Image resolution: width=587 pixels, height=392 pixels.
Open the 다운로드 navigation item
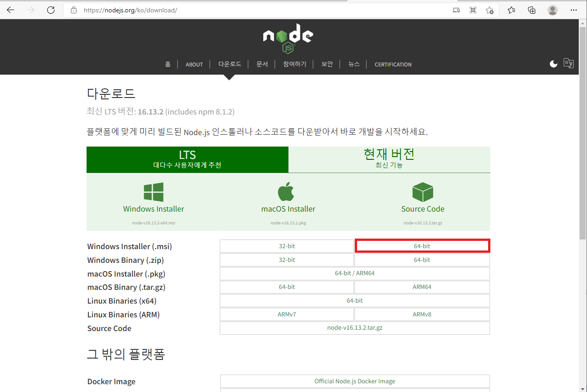pyautogui.click(x=230, y=64)
